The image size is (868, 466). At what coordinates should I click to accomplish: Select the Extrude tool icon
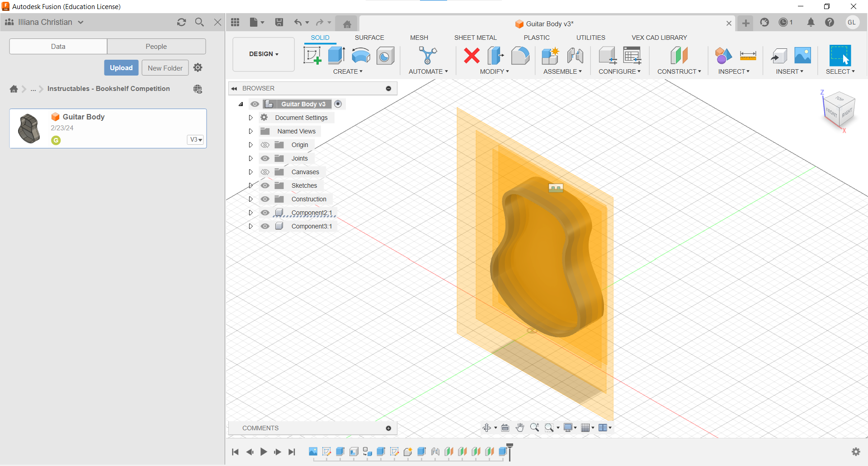[336, 56]
